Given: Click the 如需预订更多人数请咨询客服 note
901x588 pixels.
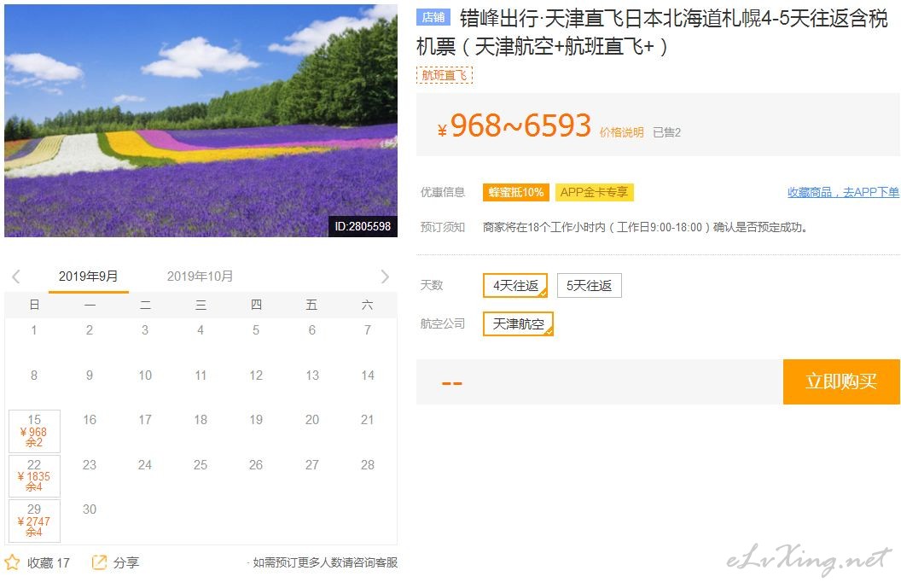Looking at the screenshot, I should pos(325,562).
